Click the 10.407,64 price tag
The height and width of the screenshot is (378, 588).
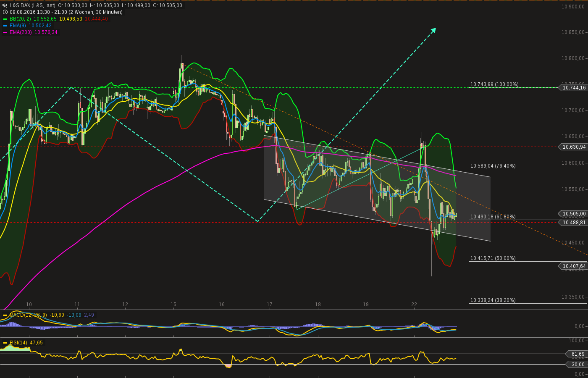point(573,266)
